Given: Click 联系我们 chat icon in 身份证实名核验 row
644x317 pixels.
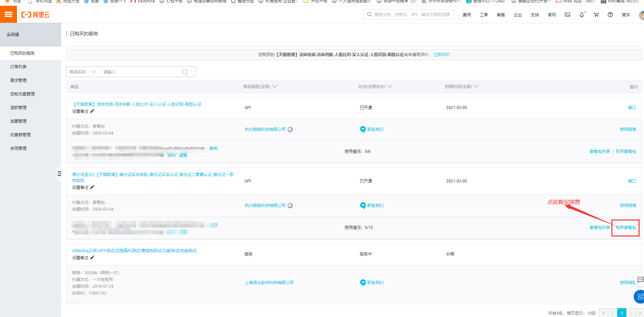Looking at the screenshot, I should (363, 206).
